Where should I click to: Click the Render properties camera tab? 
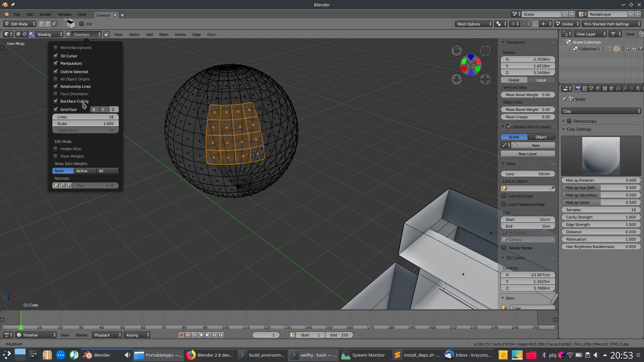(x=578, y=88)
